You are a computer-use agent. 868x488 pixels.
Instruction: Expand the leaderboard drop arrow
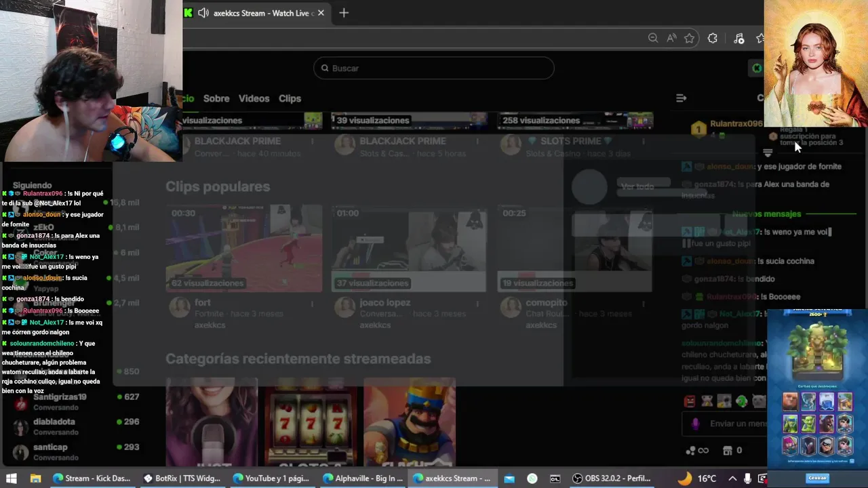[768, 152]
